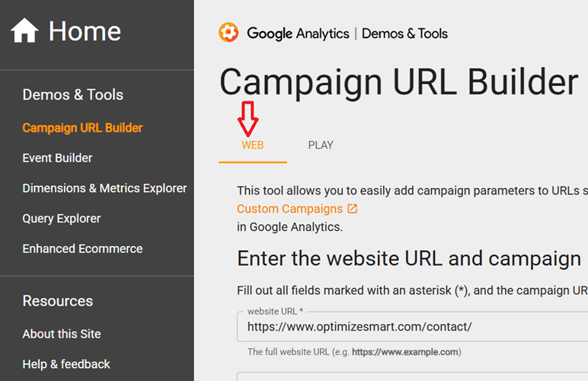The width and height of the screenshot is (588, 381).
Task: Click the Home house icon
Action: coord(24,30)
